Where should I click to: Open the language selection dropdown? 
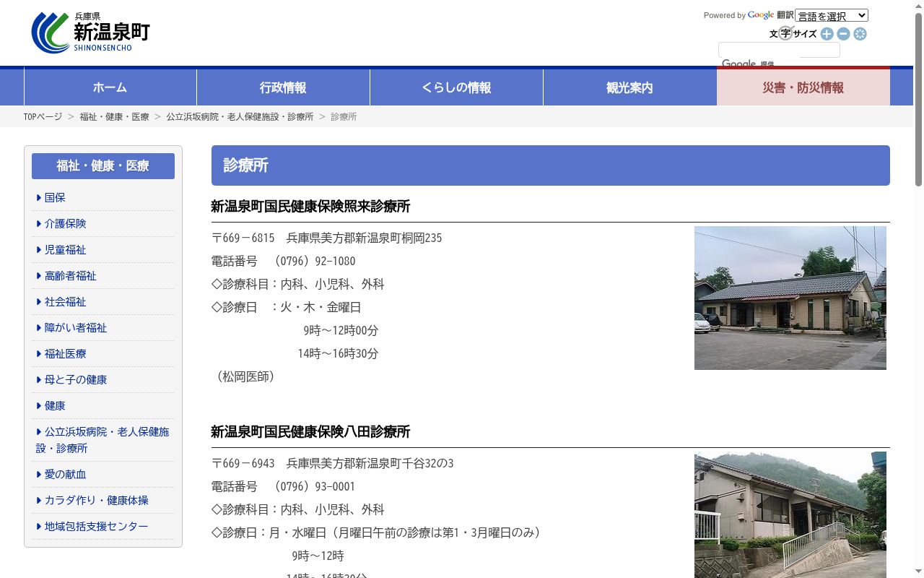click(832, 15)
